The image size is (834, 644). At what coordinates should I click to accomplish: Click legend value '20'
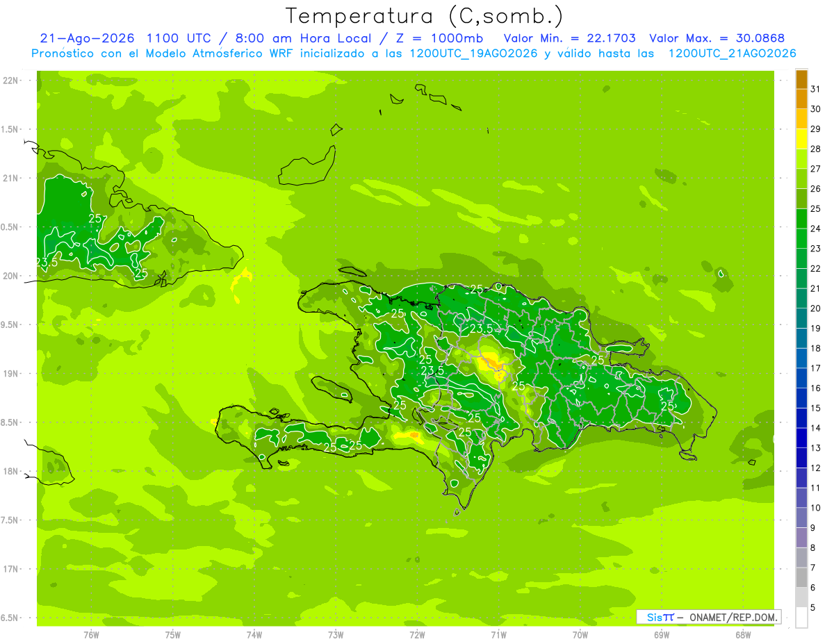(x=815, y=308)
